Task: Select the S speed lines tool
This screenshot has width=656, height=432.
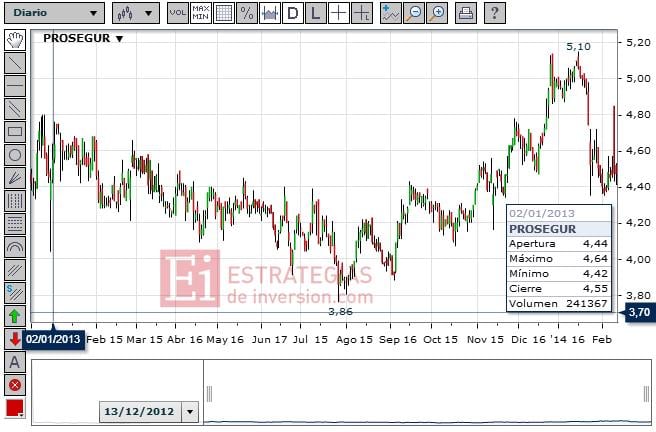Action: 15,293
